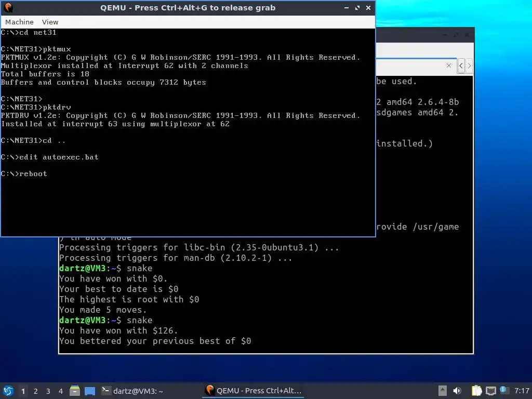Click the QEMU logo icon in title bar
Image resolution: width=532 pixels, height=399 pixels.
8,7
